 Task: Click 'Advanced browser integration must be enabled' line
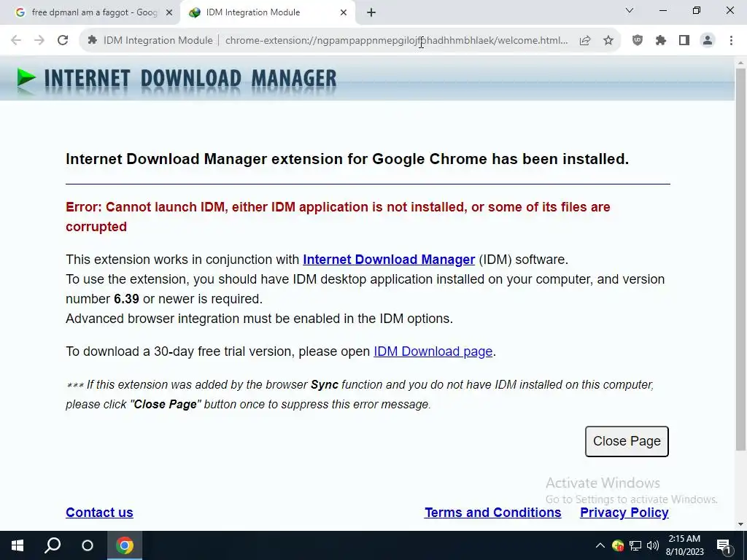[x=259, y=319]
